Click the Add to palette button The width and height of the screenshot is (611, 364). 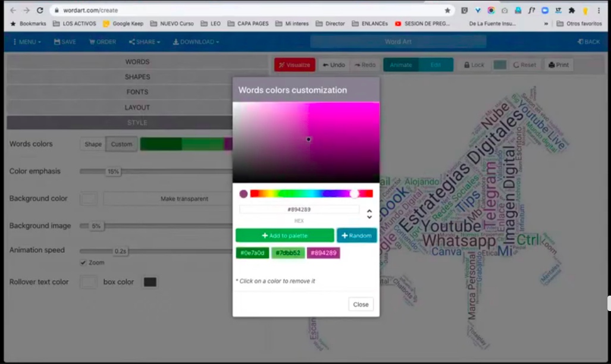(x=284, y=236)
